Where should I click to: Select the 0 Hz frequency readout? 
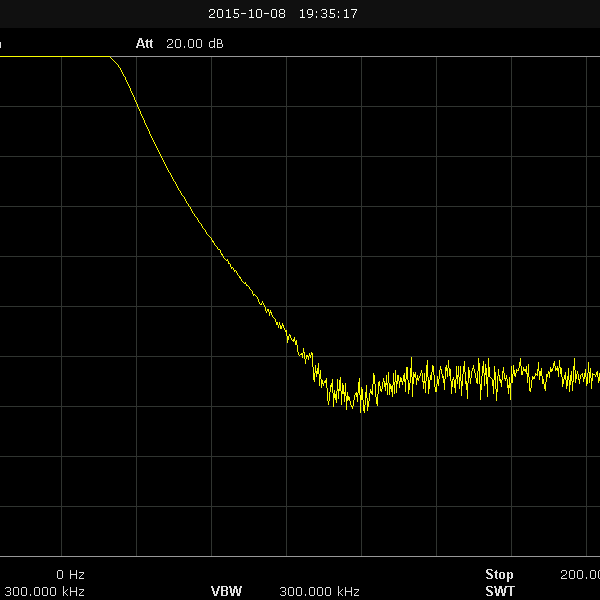tap(70, 574)
